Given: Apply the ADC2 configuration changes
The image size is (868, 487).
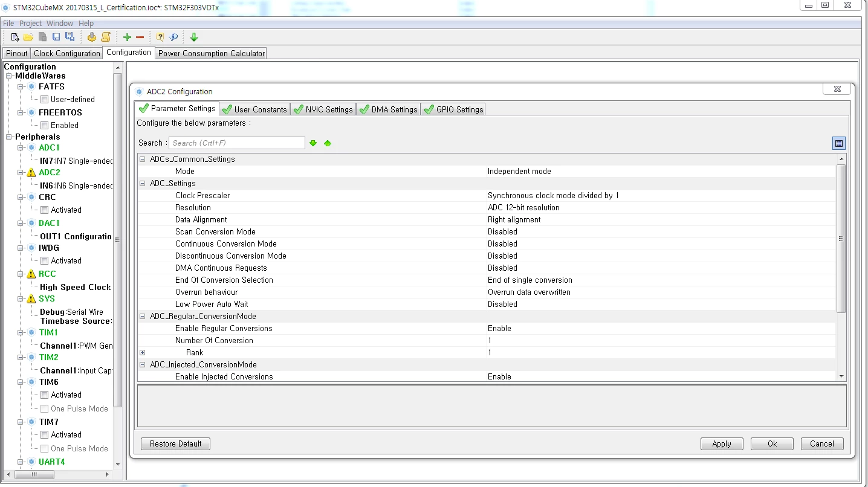Looking at the screenshot, I should [x=722, y=444].
